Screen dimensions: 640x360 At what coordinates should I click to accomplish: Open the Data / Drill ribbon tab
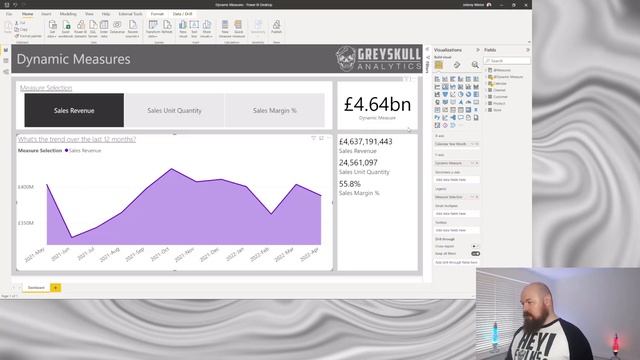pos(182,14)
